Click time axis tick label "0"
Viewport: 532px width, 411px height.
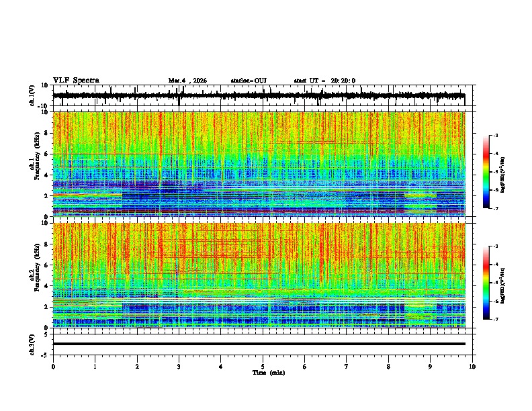point(53,367)
